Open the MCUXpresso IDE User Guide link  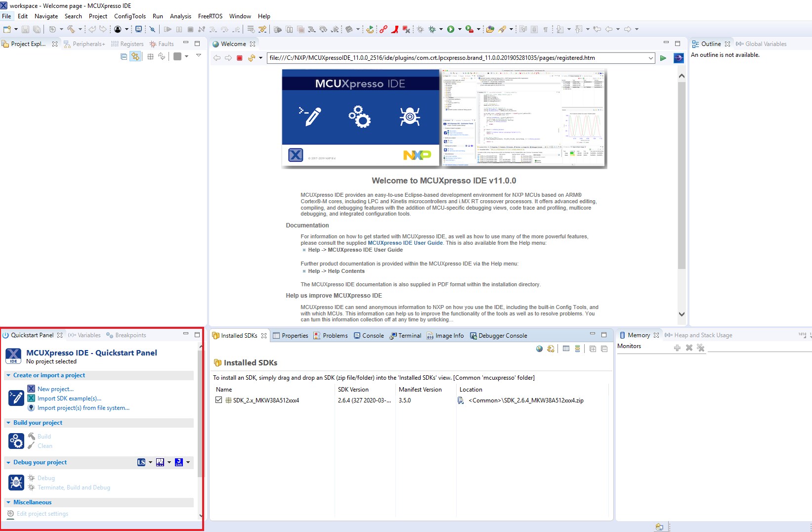coord(405,243)
